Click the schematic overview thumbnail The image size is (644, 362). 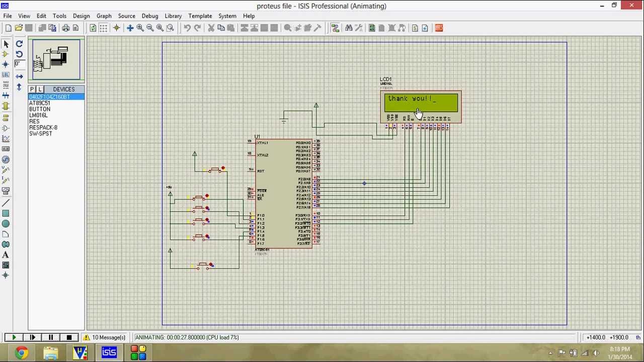(x=56, y=60)
